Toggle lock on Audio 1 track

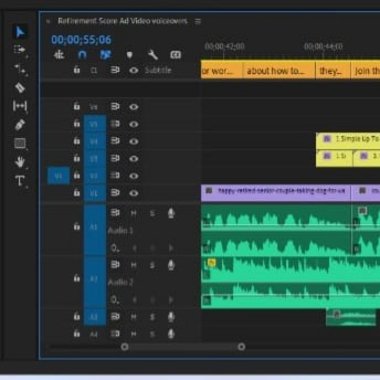(77, 227)
